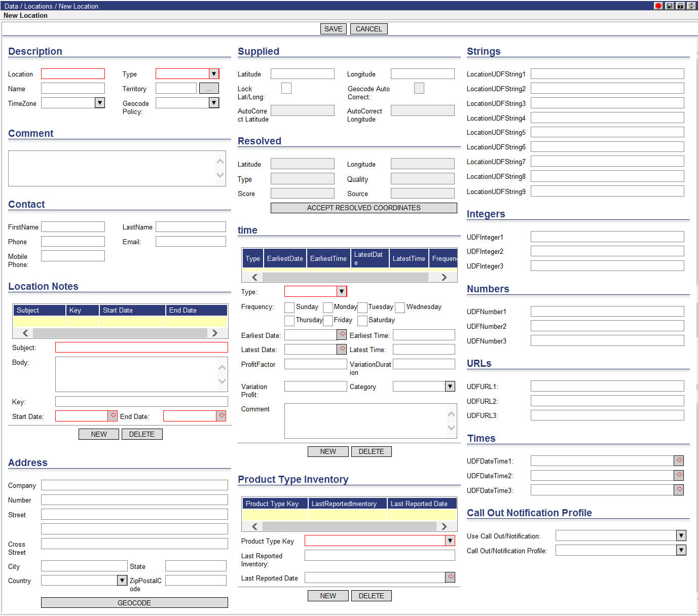The height and width of the screenshot is (616, 698).
Task: Check the Tuesday frequency box
Action: (x=362, y=307)
